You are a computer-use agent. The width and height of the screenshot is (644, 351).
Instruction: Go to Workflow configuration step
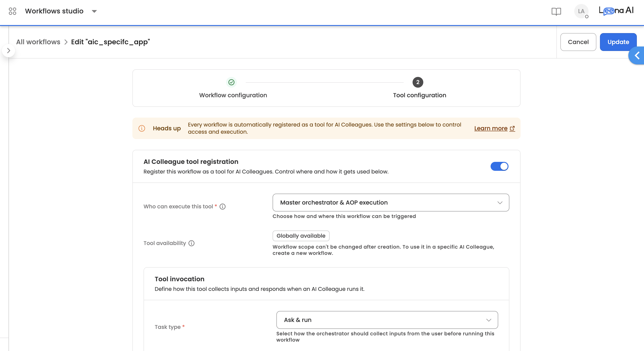233,95
